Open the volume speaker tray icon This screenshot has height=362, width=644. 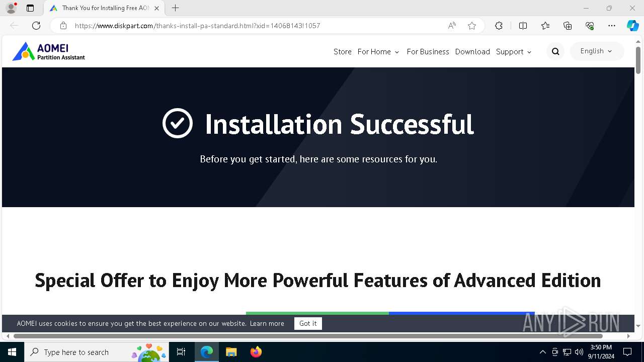pyautogui.click(x=579, y=352)
